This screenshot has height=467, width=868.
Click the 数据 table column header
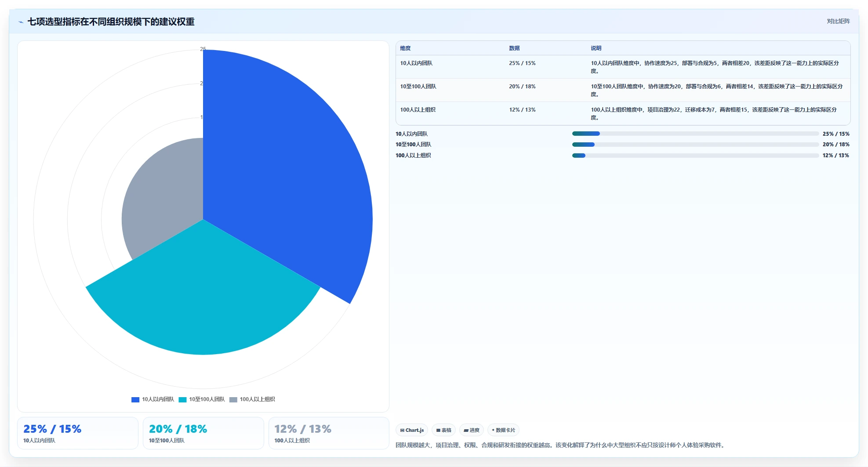pos(514,48)
